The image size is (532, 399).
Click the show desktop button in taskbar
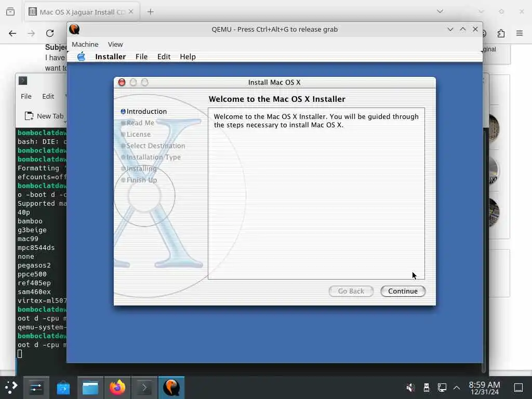click(x=518, y=388)
